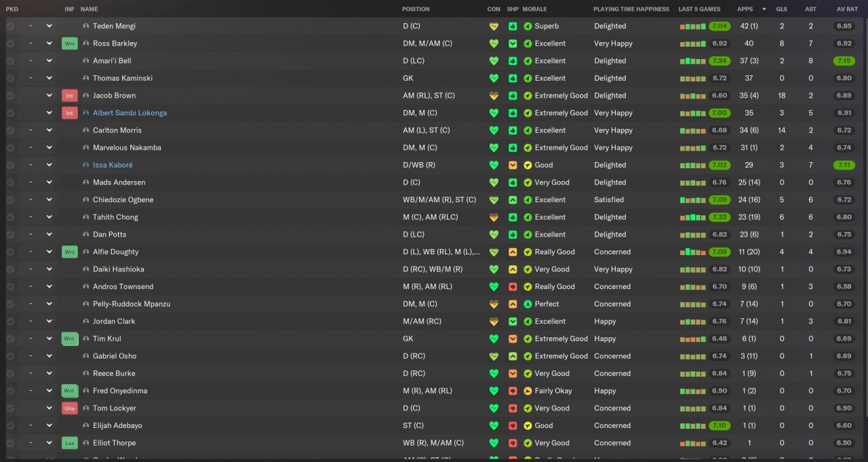Open Teden Mengi's player profile
The width and height of the screenshot is (868, 462).
pyautogui.click(x=114, y=26)
